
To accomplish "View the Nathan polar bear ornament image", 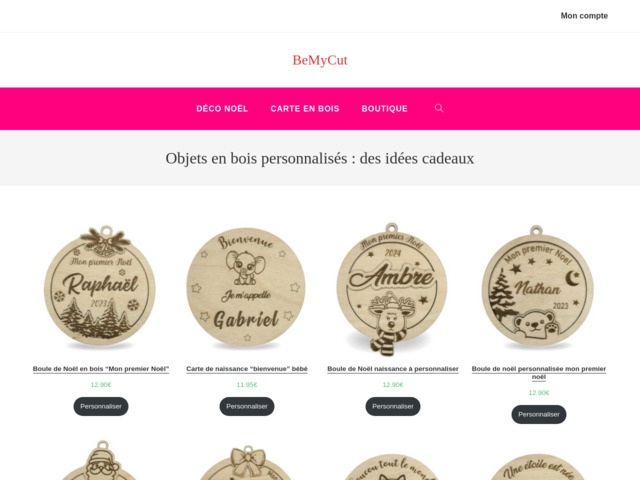I will click(x=538, y=287).
